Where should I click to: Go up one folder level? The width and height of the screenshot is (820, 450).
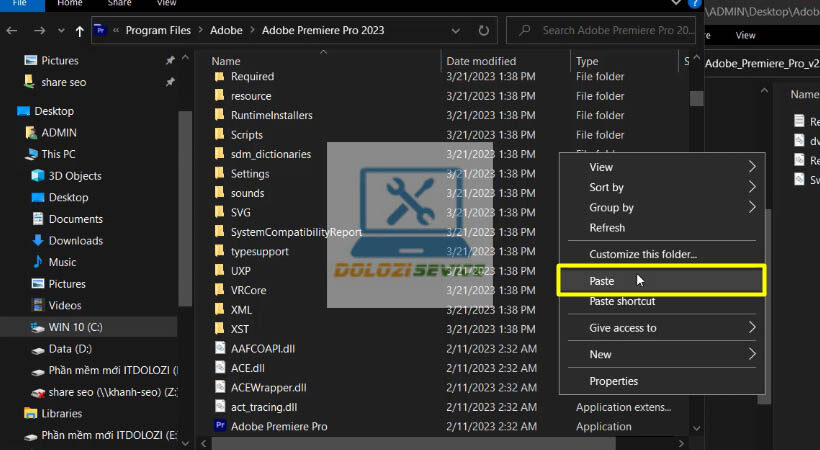79,31
